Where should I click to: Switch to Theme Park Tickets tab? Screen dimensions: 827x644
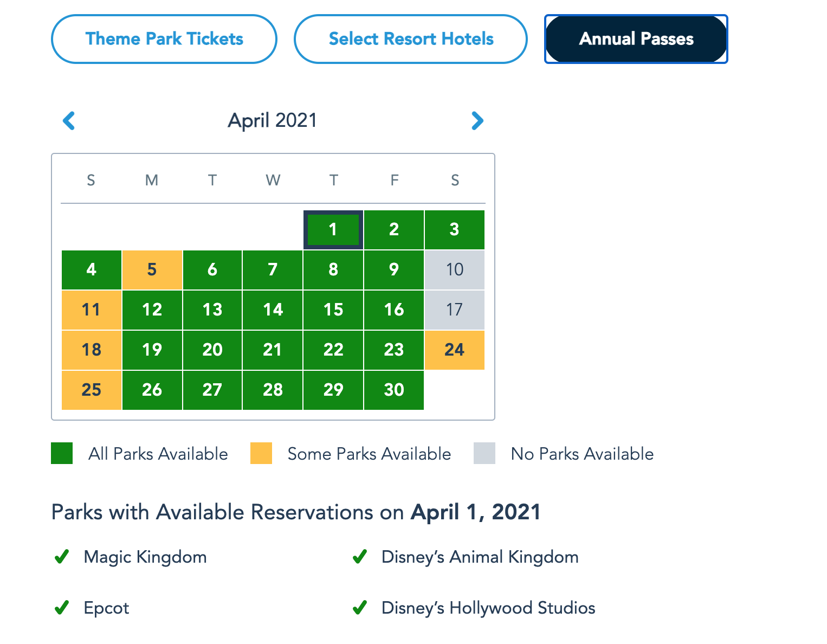click(164, 39)
